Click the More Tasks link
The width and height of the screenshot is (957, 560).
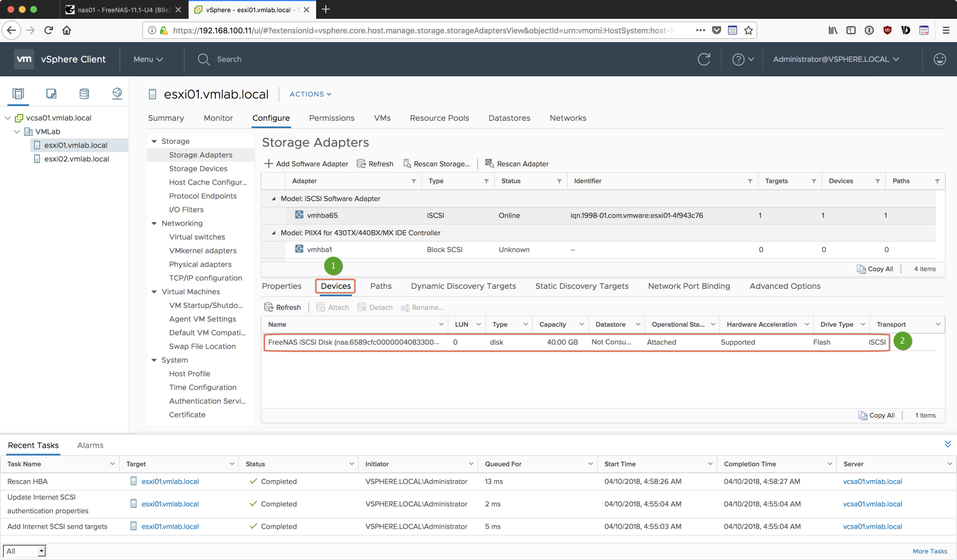click(x=930, y=551)
